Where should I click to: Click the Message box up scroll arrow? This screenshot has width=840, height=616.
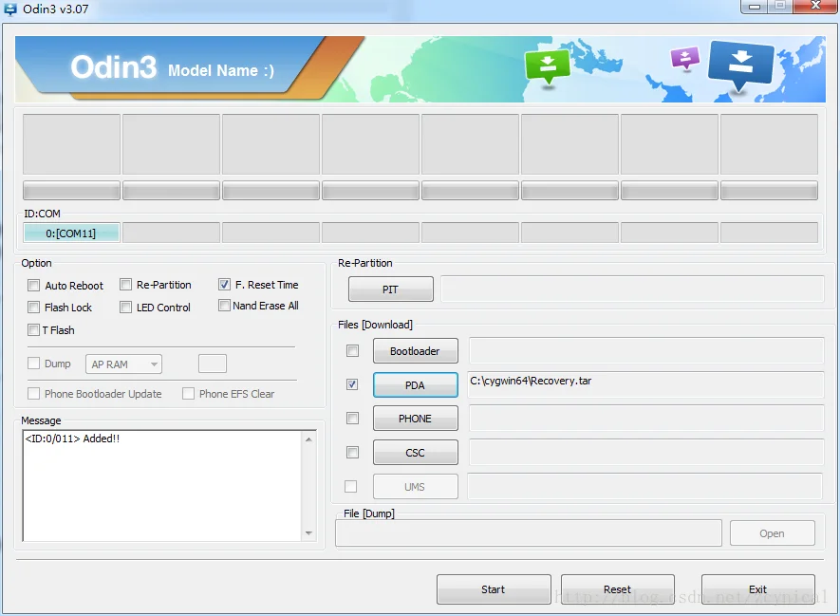click(308, 439)
